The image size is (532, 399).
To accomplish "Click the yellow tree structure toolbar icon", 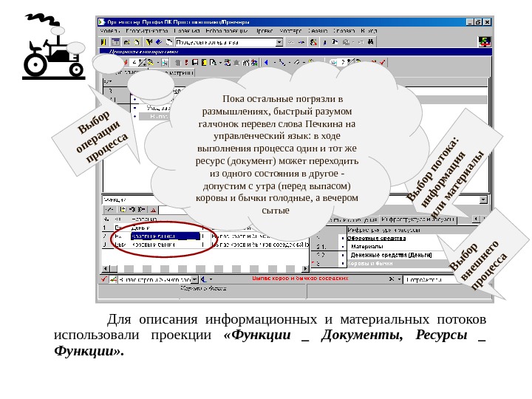I will 149,42.
